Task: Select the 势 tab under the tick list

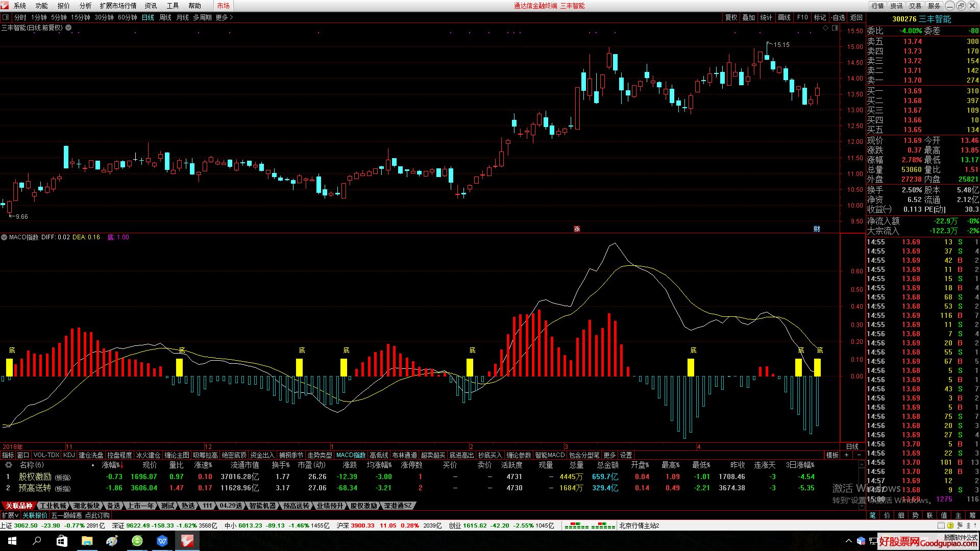Action: coord(915,515)
